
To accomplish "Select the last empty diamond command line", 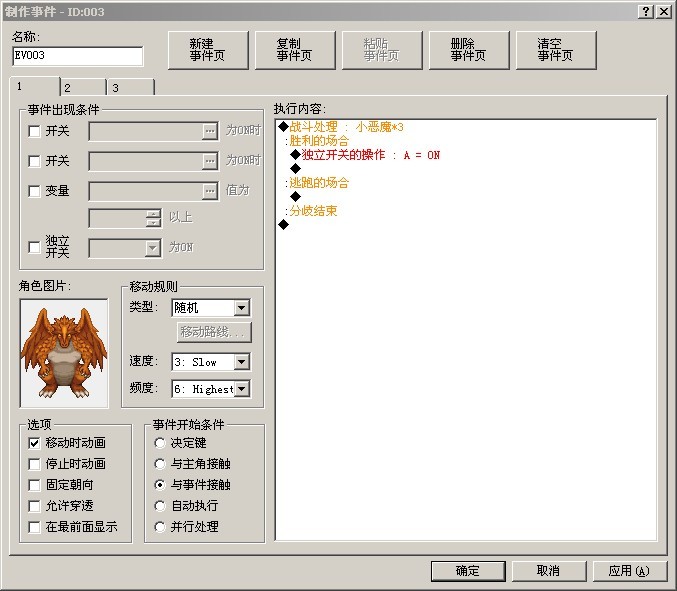I will (x=284, y=224).
